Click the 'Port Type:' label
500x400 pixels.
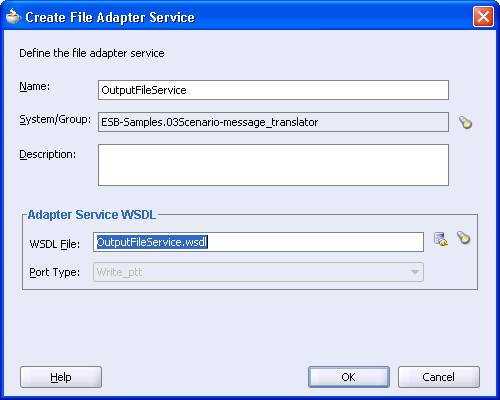coord(55,272)
